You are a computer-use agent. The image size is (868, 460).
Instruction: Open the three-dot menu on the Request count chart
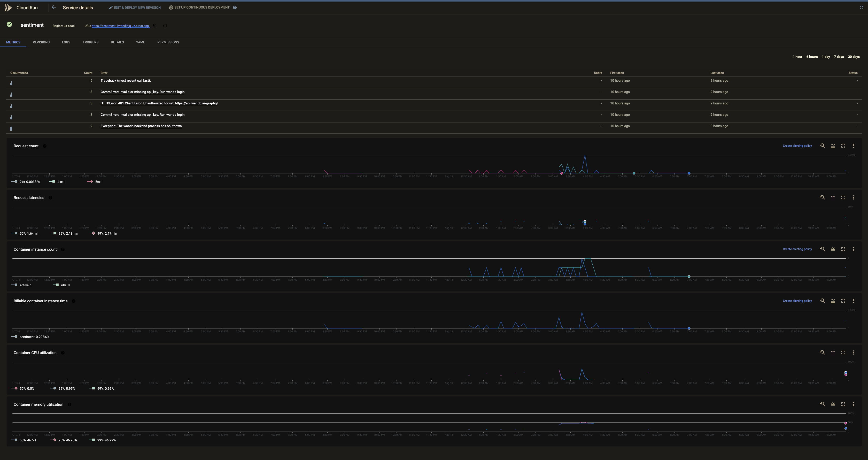click(x=853, y=146)
